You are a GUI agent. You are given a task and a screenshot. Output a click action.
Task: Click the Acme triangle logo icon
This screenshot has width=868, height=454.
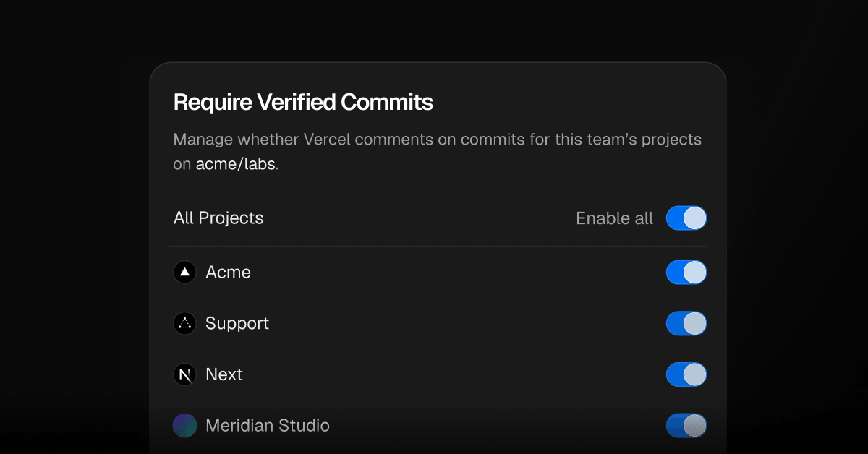point(185,273)
